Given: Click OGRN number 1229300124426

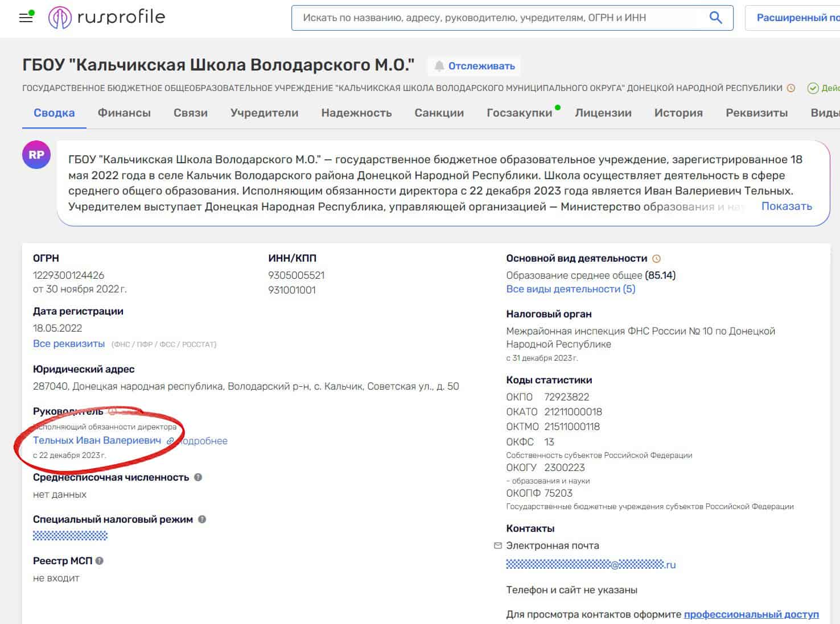Looking at the screenshot, I should (x=69, y=275).
